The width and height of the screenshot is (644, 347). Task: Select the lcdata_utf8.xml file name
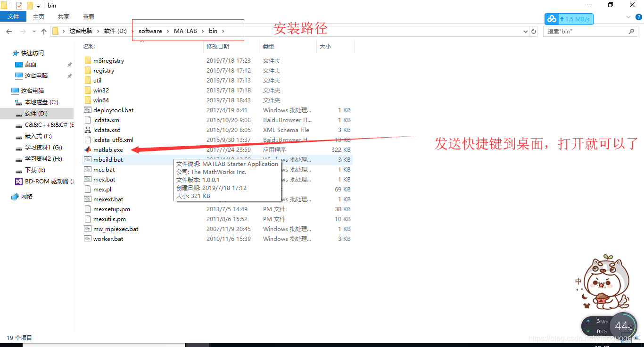tap(113, 140)
